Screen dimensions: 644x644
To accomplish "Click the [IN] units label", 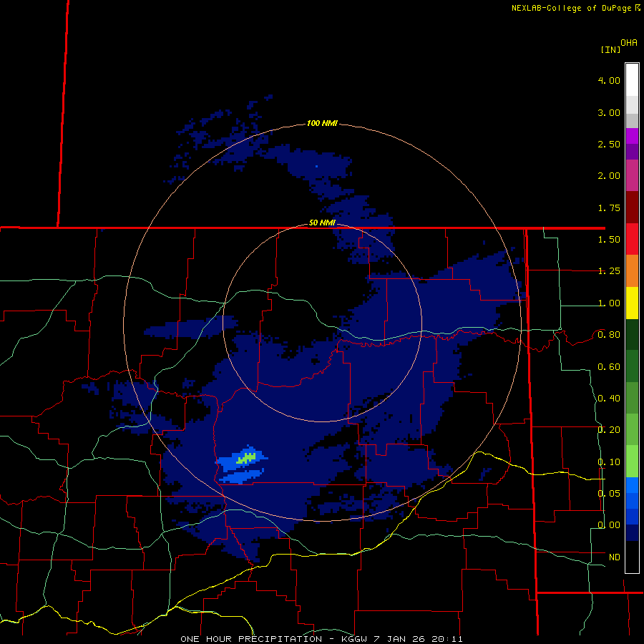I will point(610,49).
